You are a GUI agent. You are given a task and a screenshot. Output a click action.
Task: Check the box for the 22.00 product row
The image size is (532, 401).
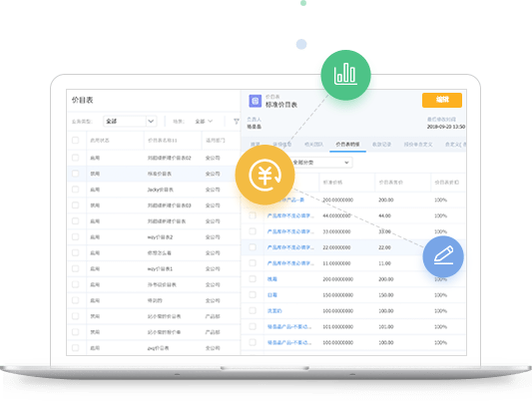253,247
